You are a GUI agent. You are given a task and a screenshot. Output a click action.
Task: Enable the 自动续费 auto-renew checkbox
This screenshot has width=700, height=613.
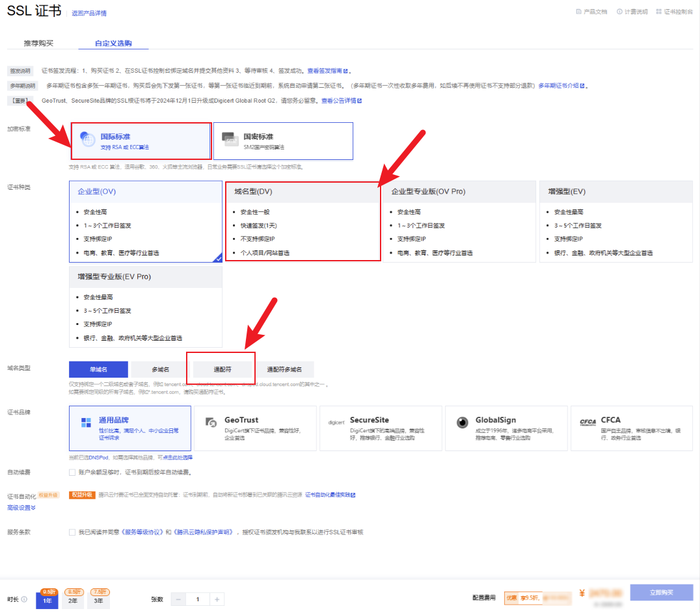(72, 473)
